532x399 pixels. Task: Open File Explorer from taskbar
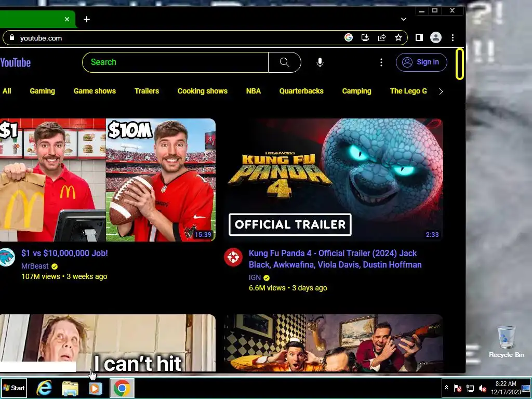pyautogui.click(x=70, y=388)
